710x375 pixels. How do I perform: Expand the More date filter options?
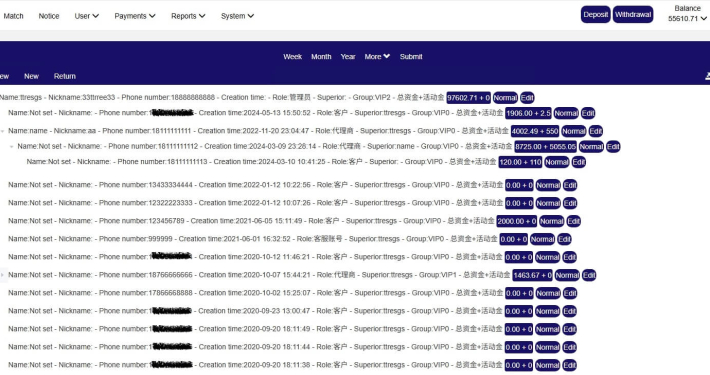pos(377,57)
